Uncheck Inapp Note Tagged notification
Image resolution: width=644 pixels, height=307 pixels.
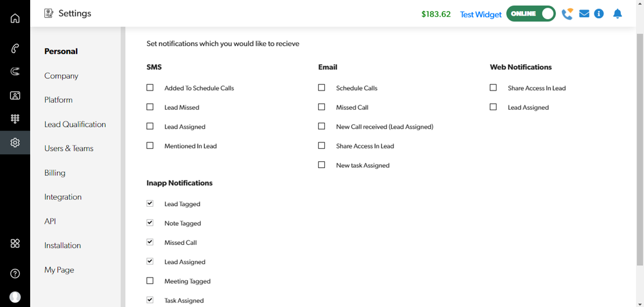point(150,223)
